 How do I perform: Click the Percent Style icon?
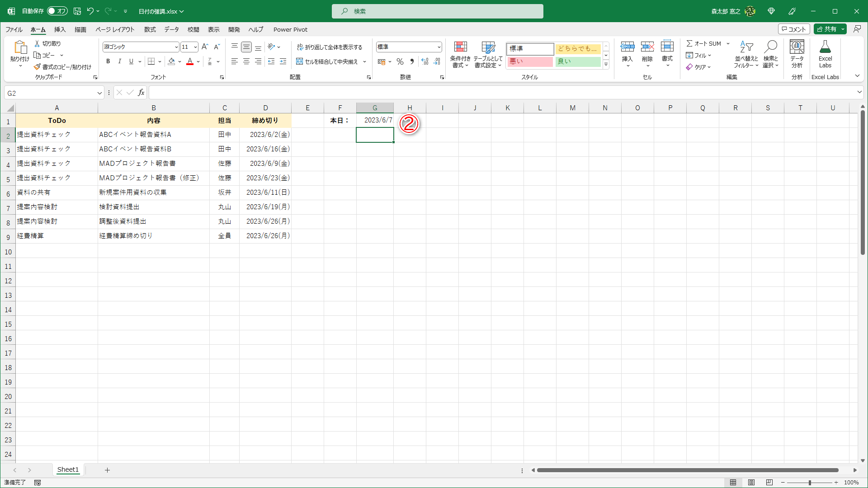point(400,61)
